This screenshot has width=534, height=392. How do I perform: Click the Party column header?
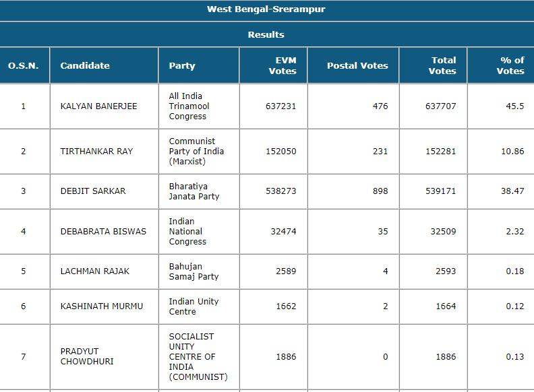tap(182, 65)
